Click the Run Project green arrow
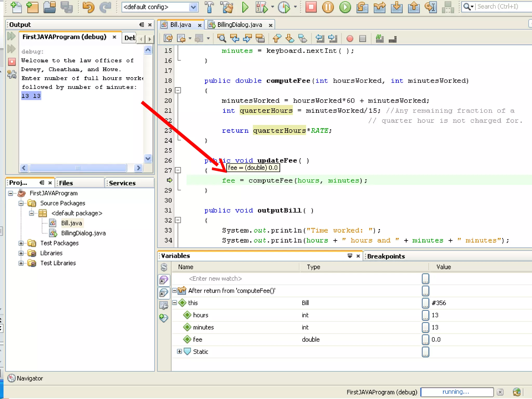The width and height of the screenshot is (532, 399). [245, 7]
